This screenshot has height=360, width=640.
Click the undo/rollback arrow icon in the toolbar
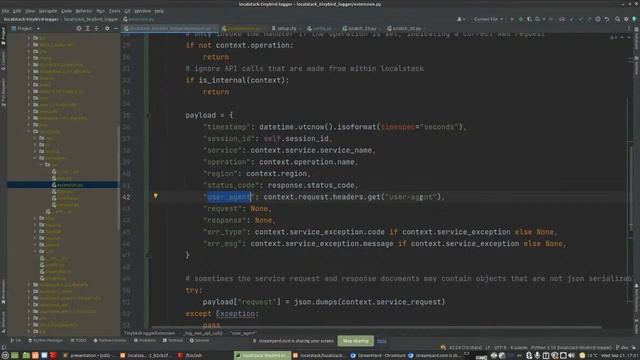coord(607,19)
